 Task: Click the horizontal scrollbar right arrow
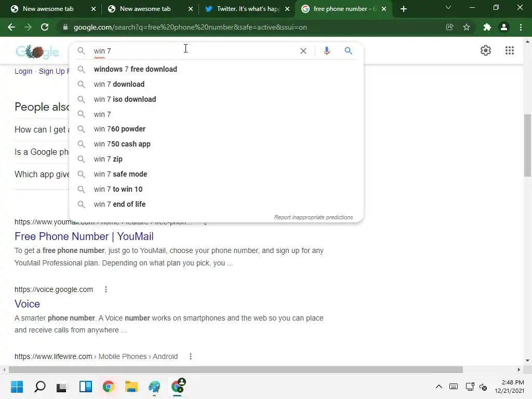tap(518, 369)
